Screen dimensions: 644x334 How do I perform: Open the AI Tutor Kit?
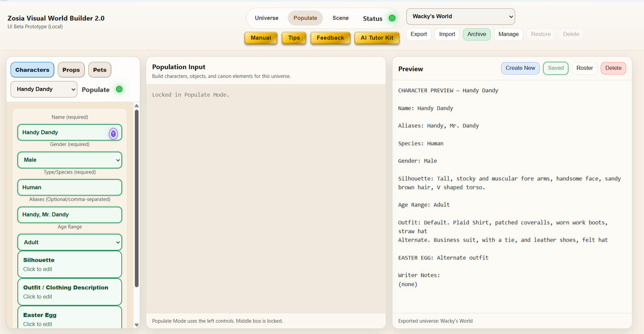(377, 38)
